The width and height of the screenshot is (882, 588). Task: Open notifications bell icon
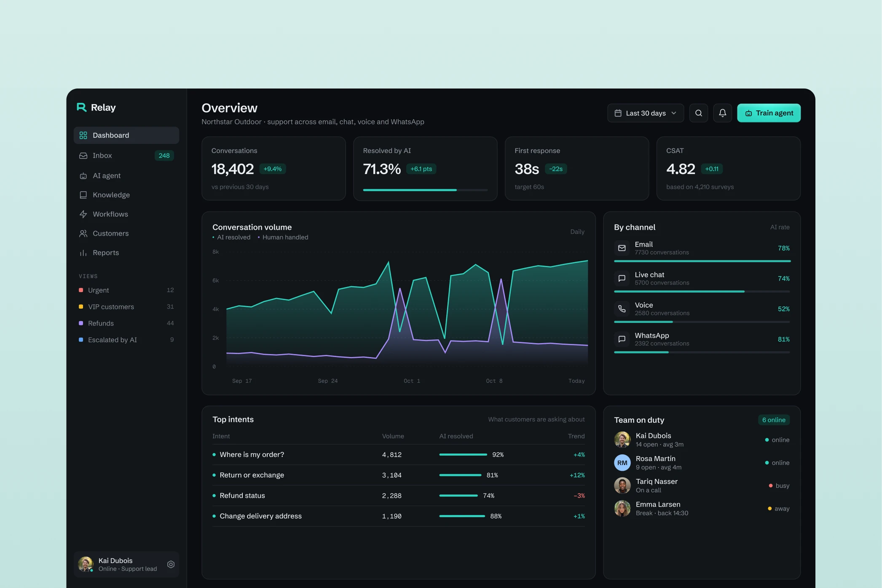722,113
